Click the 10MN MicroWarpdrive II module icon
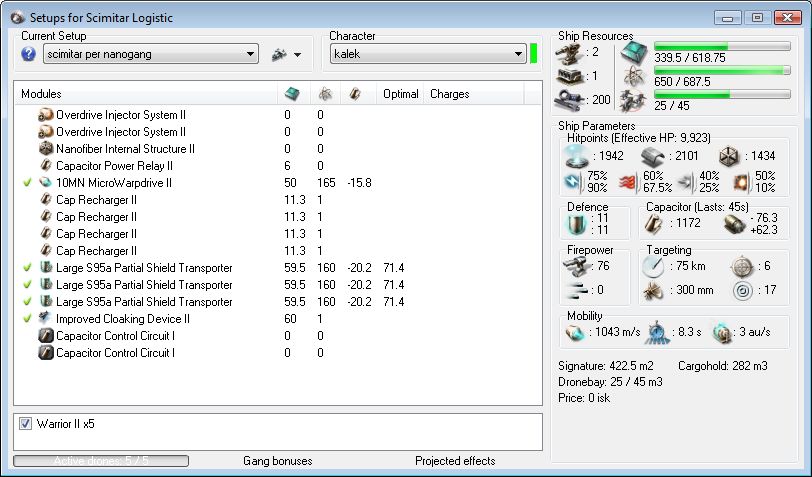812x477 pixels. point(46,183)
